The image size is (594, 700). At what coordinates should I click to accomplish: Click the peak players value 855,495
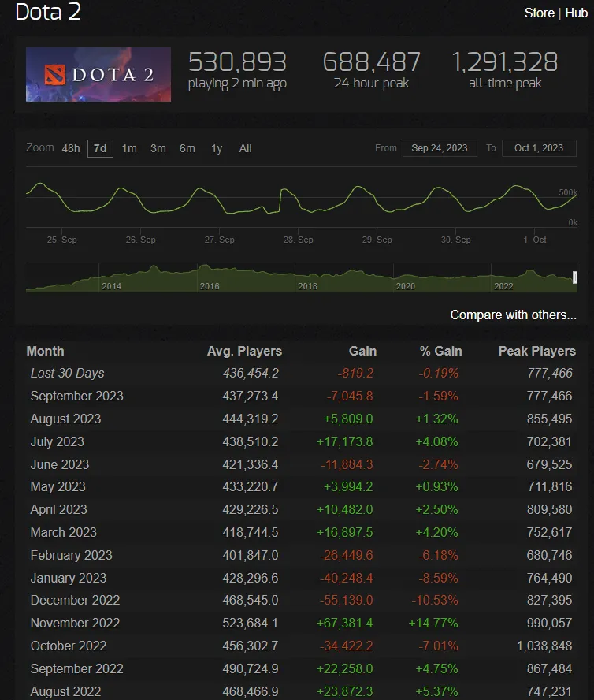coord(549,419)
